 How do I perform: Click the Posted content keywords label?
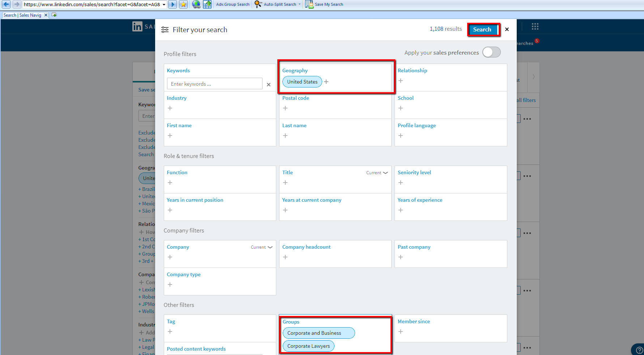point(196,349)
